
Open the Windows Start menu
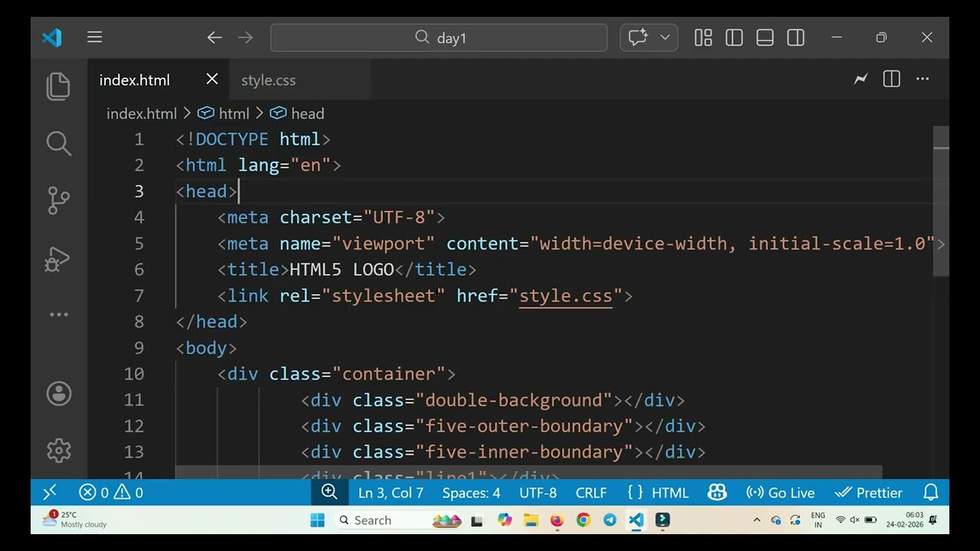coord(318,520)
